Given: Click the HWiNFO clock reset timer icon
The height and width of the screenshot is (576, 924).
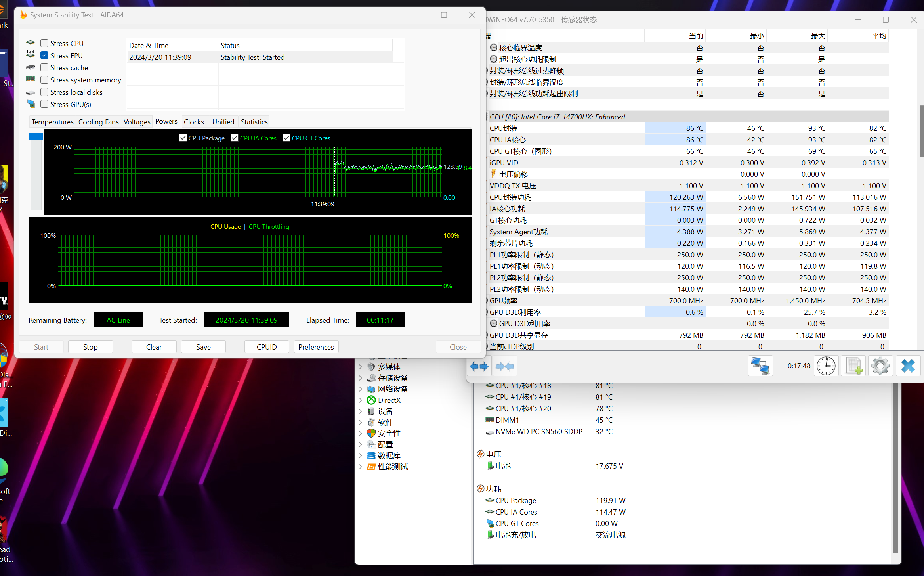Looking at the screenshot, I should (826, 366).
